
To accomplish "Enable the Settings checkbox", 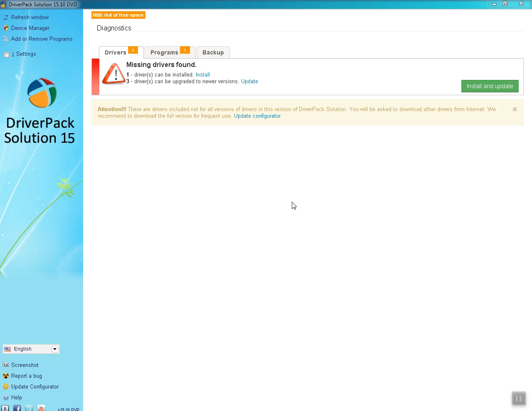I will click(x=6, y=54).
